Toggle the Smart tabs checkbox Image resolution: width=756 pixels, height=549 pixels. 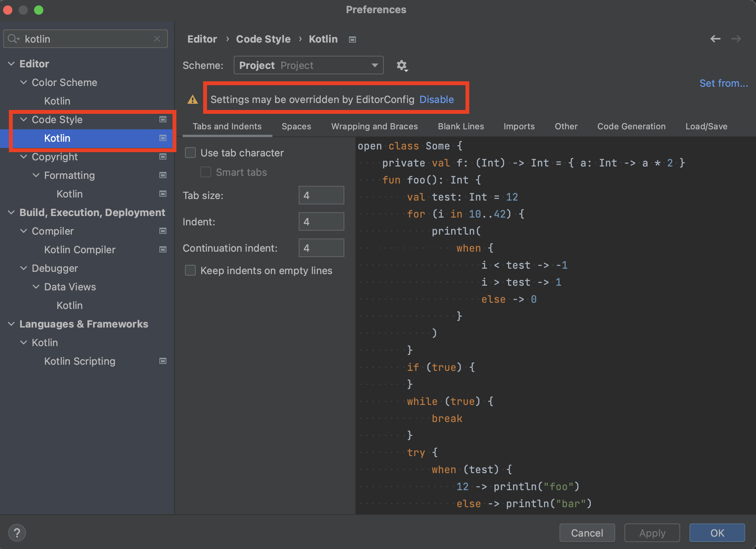click(206, 172)
